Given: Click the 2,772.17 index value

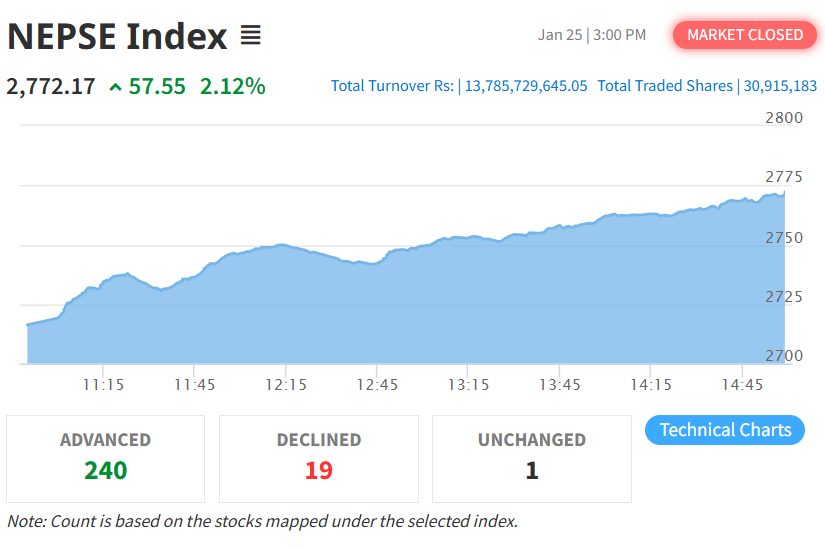Looking at the screenshot, I should tap(51, 87).
